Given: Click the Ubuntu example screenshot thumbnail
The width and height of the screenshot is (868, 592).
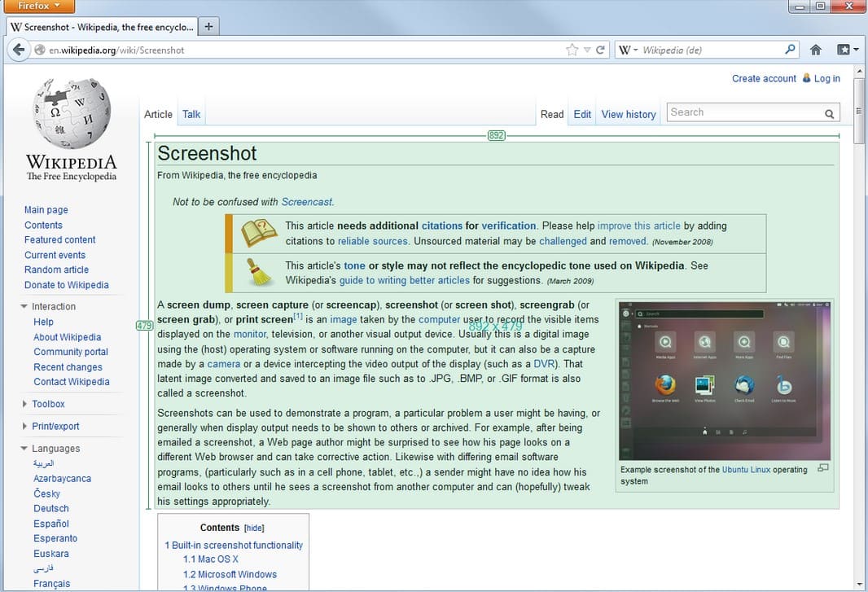Looking at the screenshot, I should point(725,380).
